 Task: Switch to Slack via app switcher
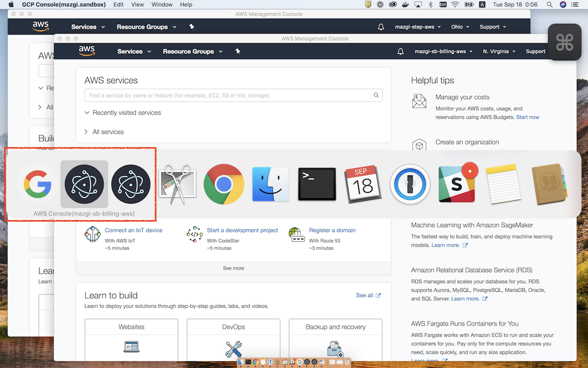[x=457, y=184]
